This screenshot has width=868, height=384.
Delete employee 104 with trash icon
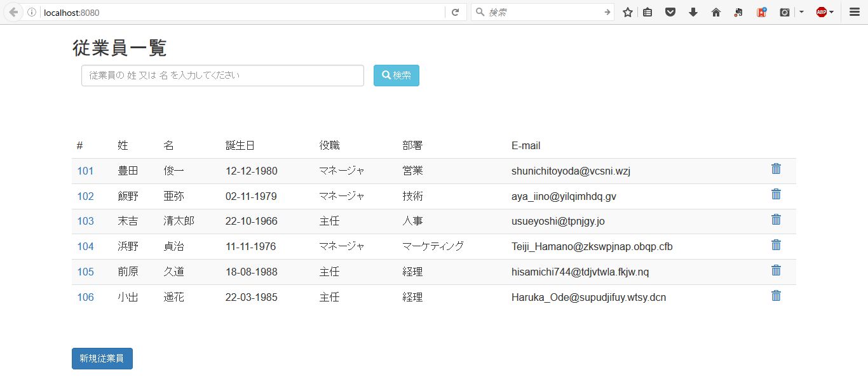tap(776, 245)
